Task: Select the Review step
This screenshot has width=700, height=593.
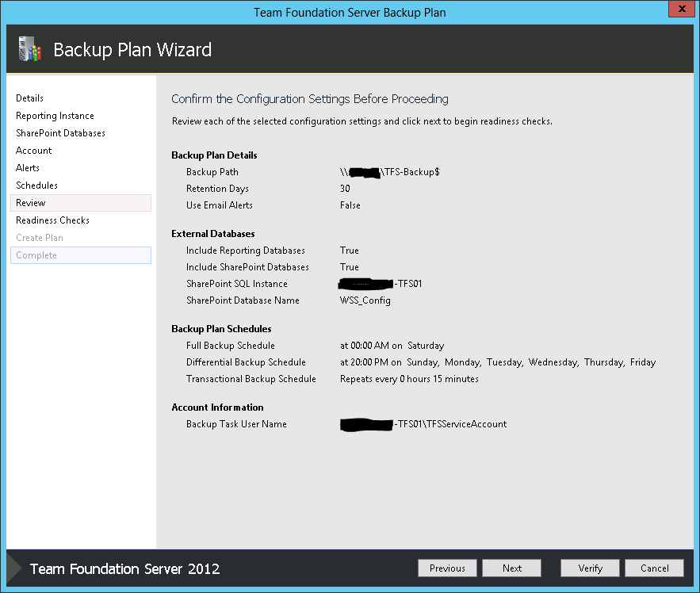Action: tap(81, 203)
